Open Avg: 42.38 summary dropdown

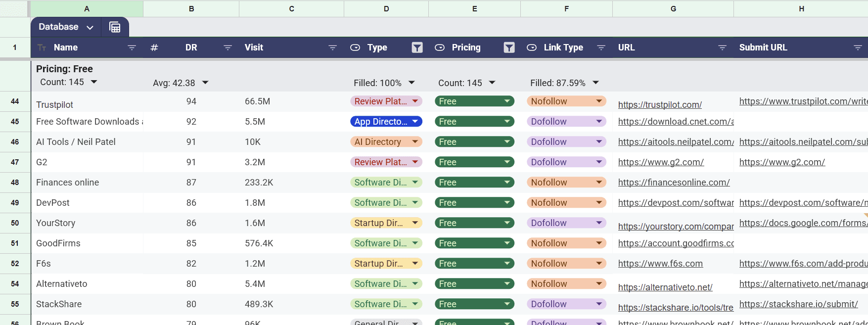click(205, 83)
